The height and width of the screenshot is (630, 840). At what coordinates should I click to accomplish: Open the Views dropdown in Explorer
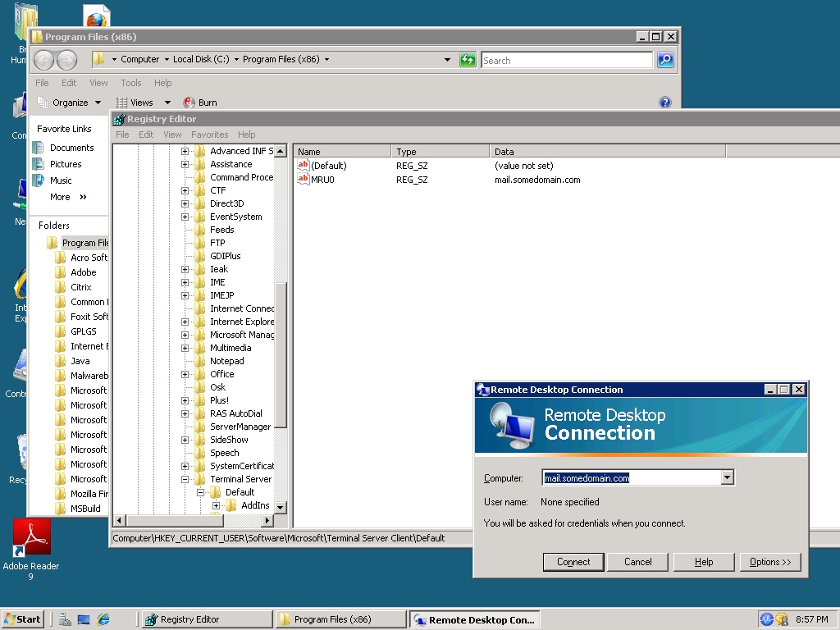pos(168,102)
